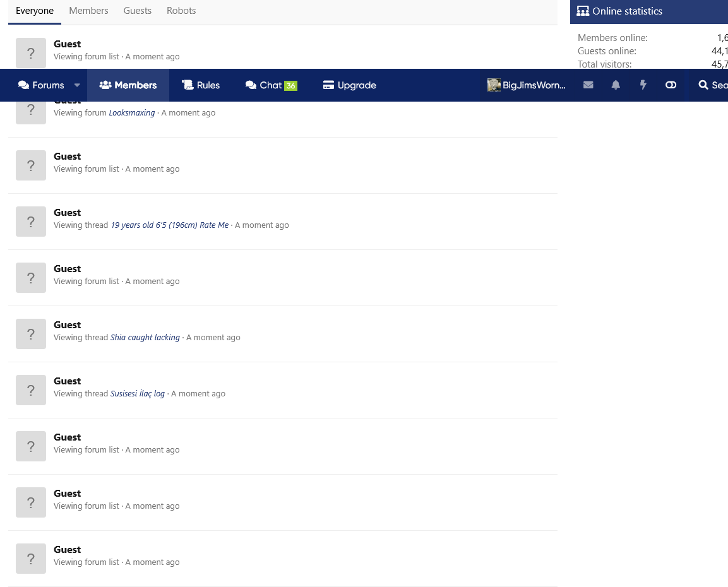Click the Search magnifier icon
728x587 pixels.
tap(703, 85)
